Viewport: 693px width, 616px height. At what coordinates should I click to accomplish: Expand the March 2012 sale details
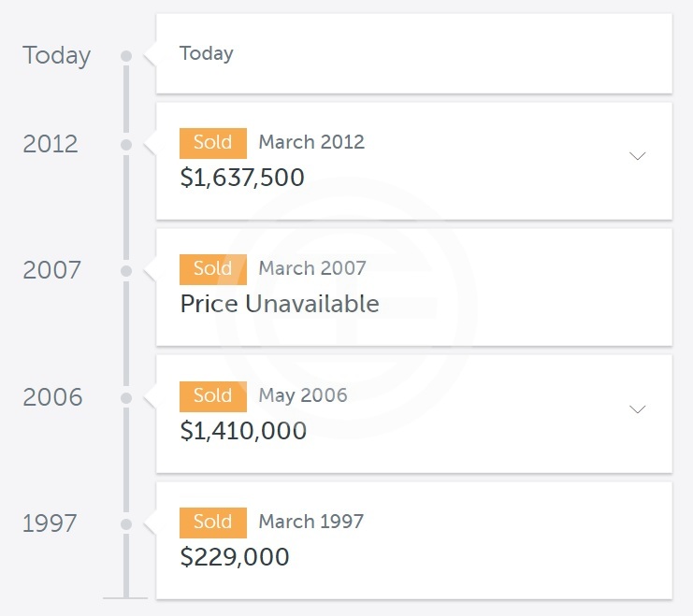638,156
